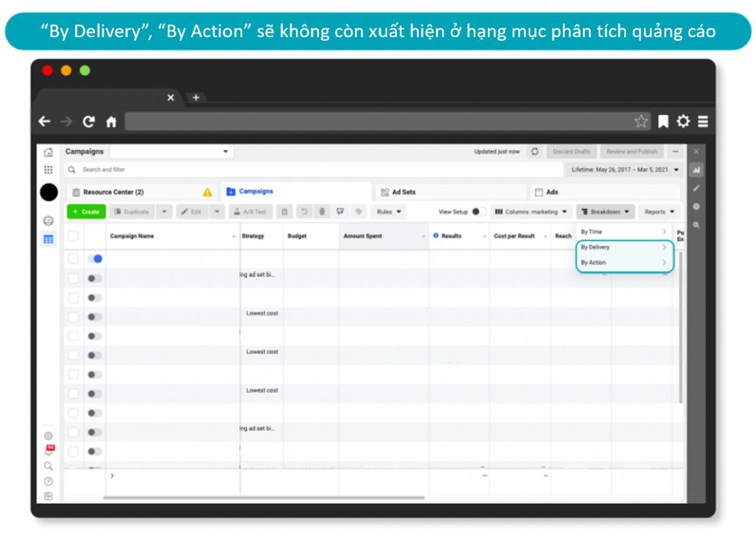
Task: Switch to the Resource Center (2) tab
Action: (143, 192)
